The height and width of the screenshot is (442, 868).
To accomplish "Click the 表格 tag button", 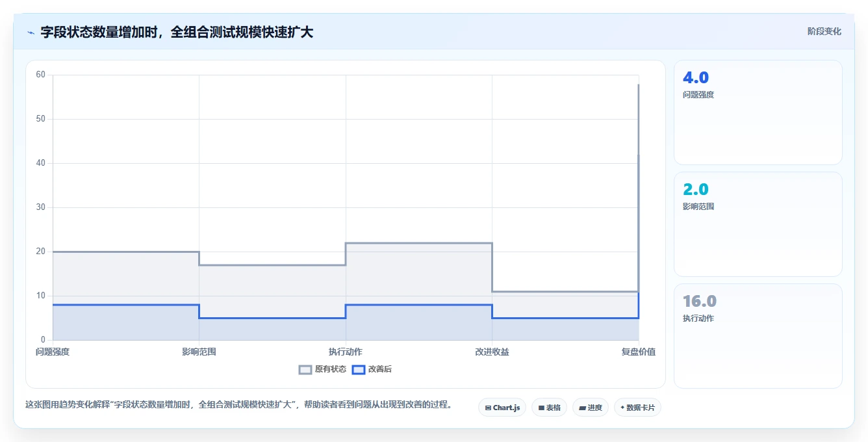I will click(549, 408).
